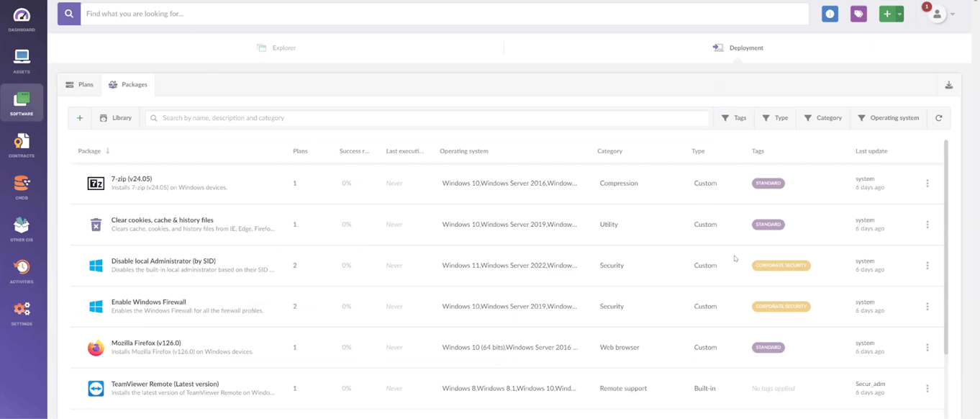
Task: Open the Library
Action: 115,117
